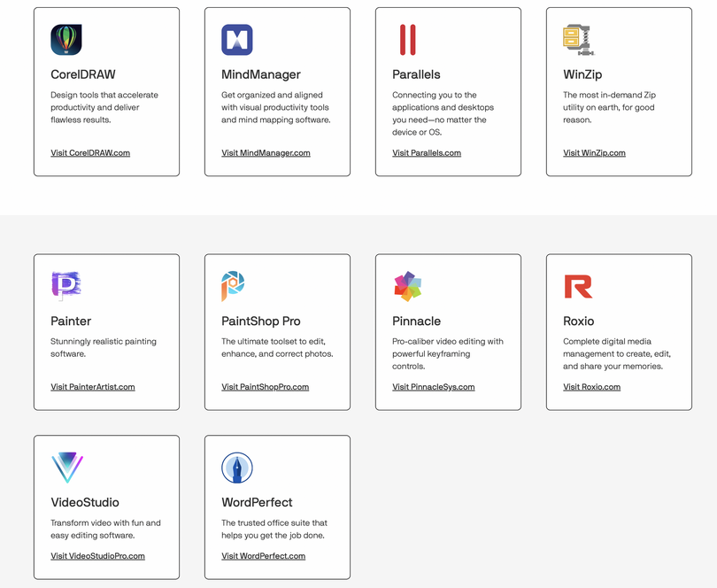
Task: Follow the Visit WordPerfect.com link
Action: point(264,556)
